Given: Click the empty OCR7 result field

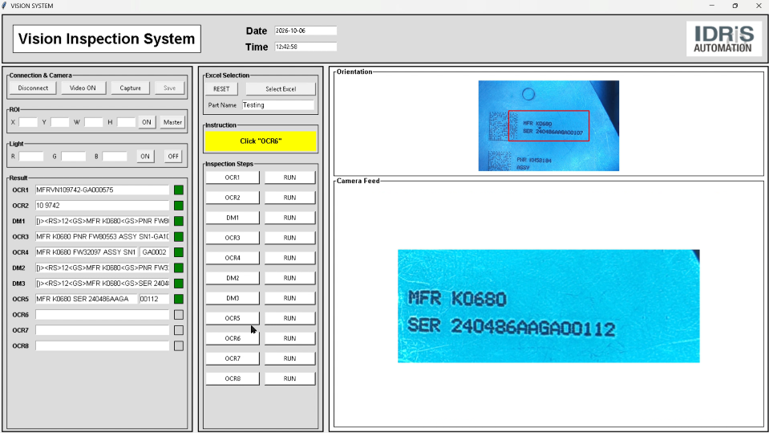Looking at the screenshot, I should [x=102, y=331].
